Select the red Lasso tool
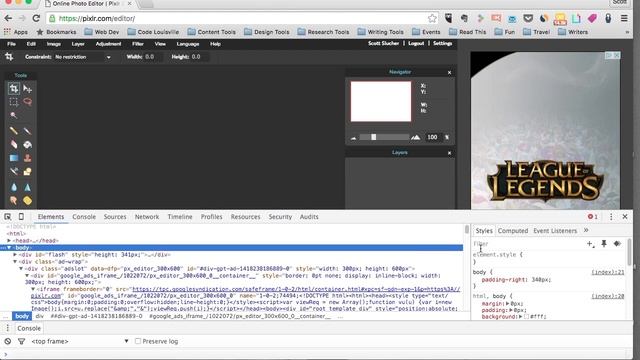The width and height of the screenshot is (640, 360). (x=27, y=102)
